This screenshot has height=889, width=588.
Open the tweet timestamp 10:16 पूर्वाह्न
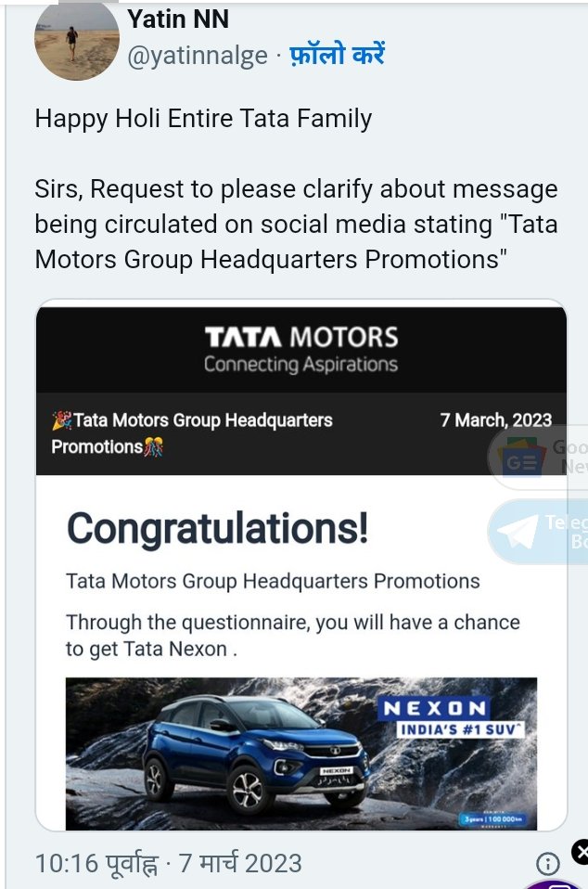96,864
